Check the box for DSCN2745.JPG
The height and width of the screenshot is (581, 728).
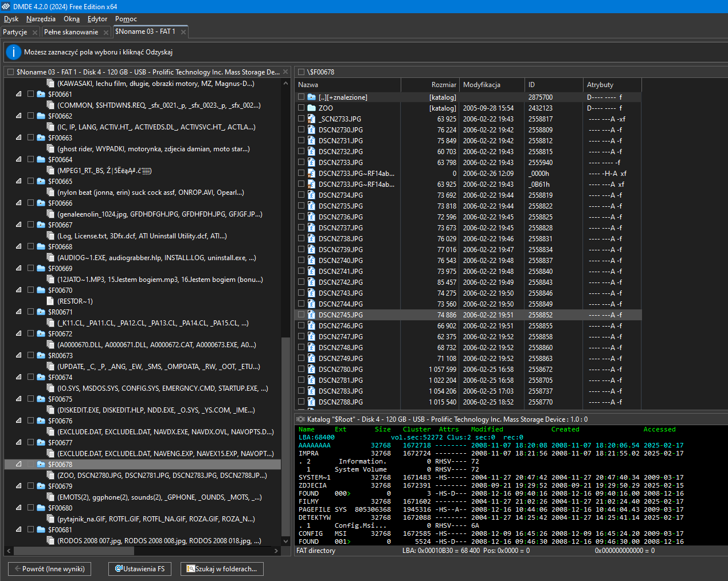[301, 315]
